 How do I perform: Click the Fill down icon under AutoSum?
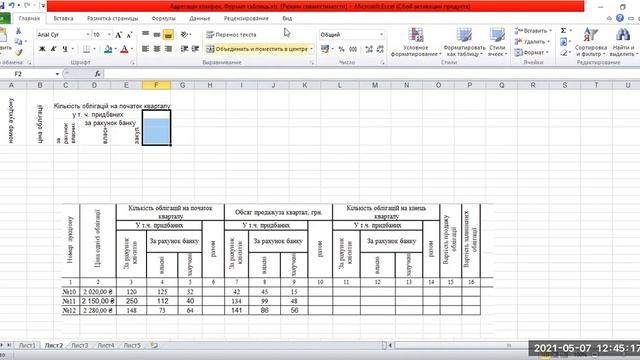click(x=563, y=42)
